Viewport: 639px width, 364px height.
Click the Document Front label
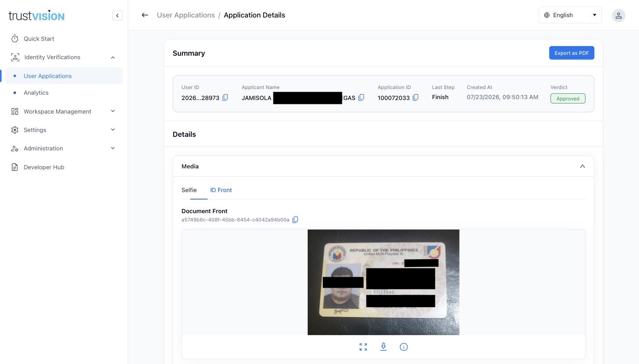coord(205,211)
